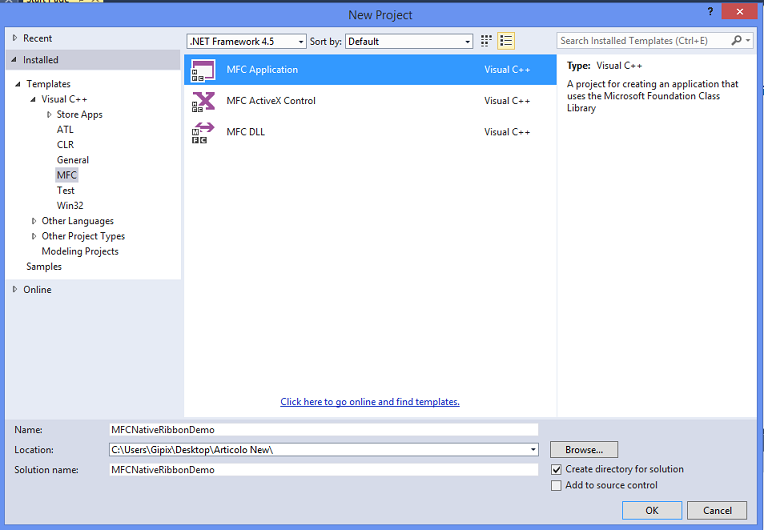Open the Location path dropdown arrow

coord(533,450)
